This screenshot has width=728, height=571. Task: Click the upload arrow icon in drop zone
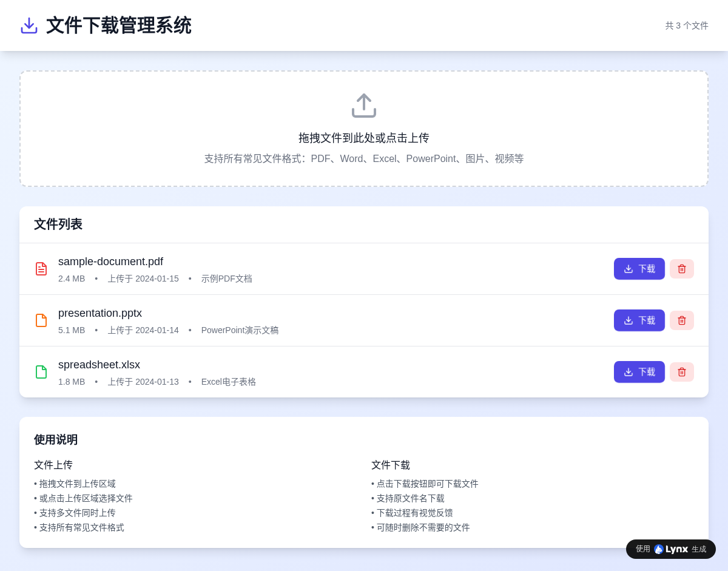(364, 106)
